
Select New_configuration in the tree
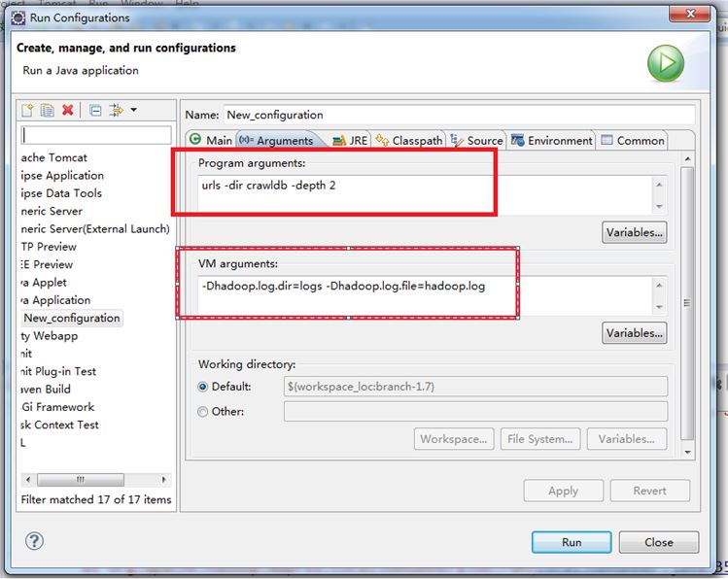point(72,318)
